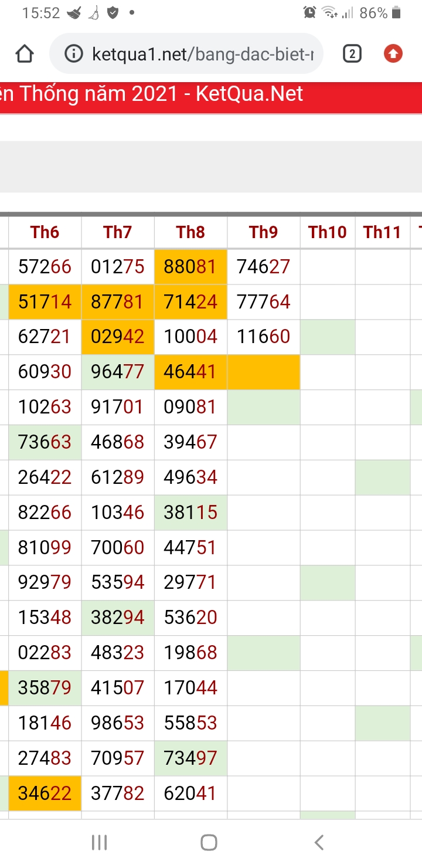The height and width of the screenshot is (868, 422).
Task: Click the empty orange cell under Th9
Action: point(264,372)
